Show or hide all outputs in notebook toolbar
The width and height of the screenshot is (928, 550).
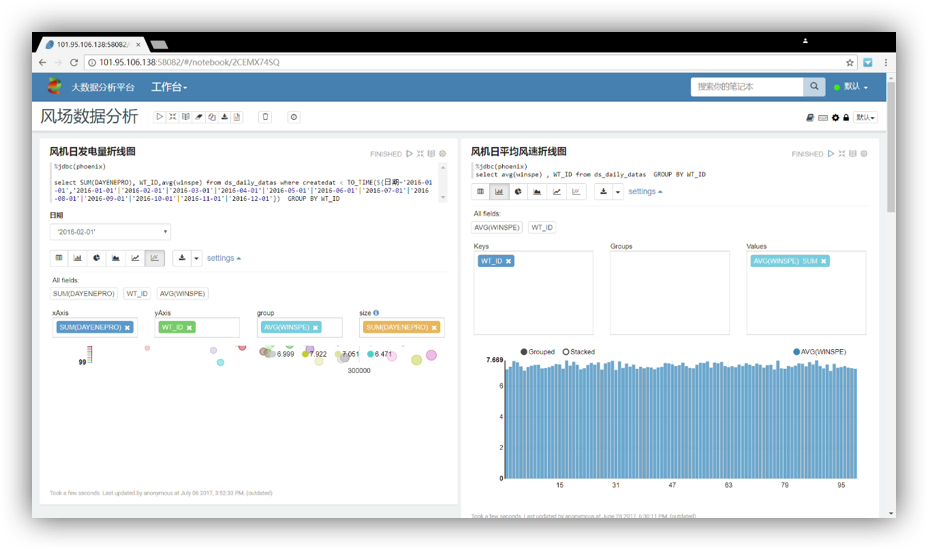[185, 117]
